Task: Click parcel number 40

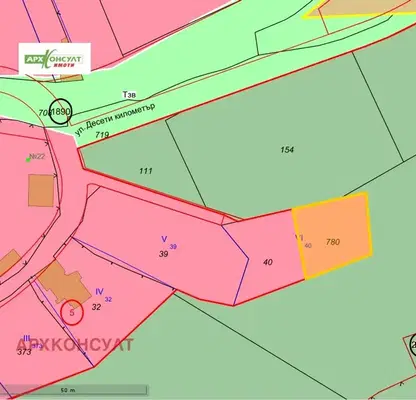Action: pyautogui.click(x=268, y=262)
